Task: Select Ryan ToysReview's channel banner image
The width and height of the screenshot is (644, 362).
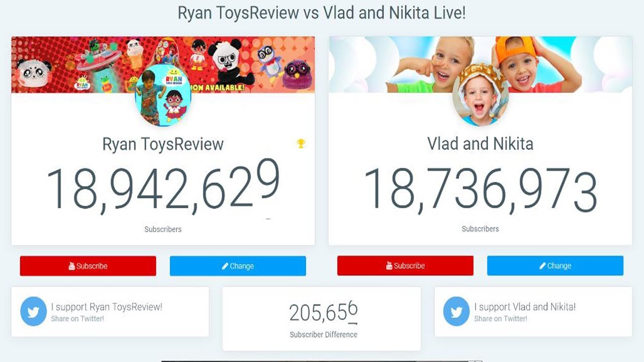Action: (x=163, y=64)
